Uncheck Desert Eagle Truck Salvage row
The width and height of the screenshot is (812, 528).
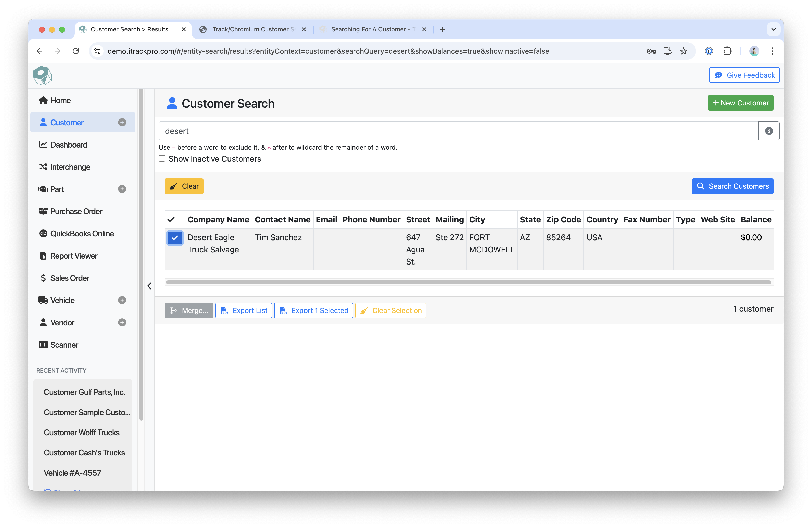point(175,238)
